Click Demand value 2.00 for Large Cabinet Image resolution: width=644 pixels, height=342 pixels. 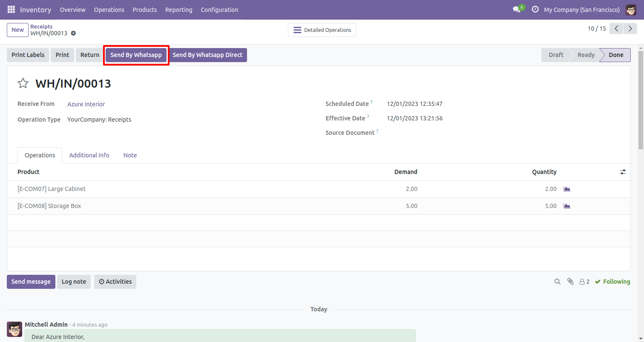411,189
